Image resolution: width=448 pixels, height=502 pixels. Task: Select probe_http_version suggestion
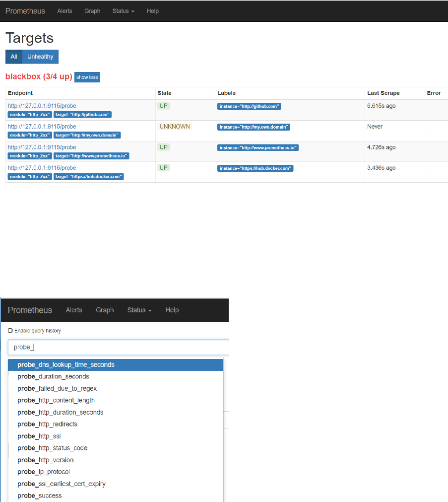116,460
